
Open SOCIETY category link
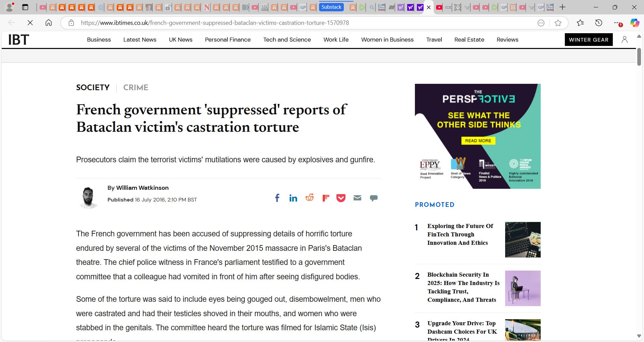point(93,88)
